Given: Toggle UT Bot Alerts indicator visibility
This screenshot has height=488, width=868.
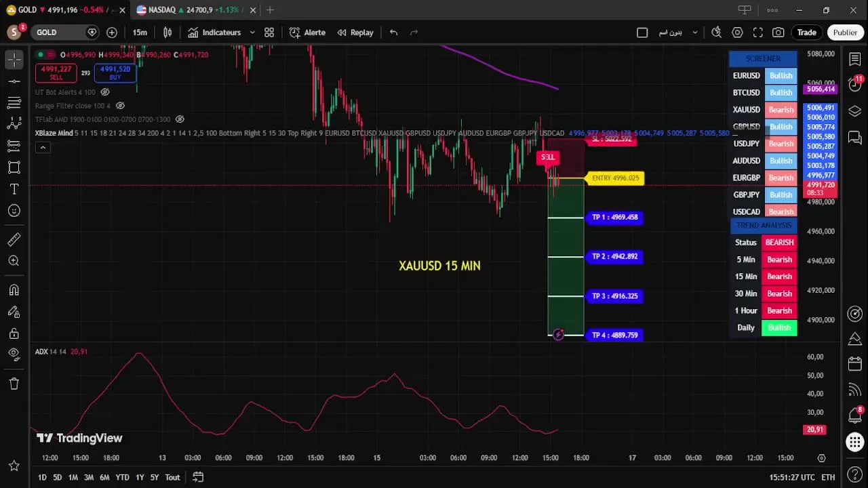Looking at the screenshot, I should [x=105, y=92].
